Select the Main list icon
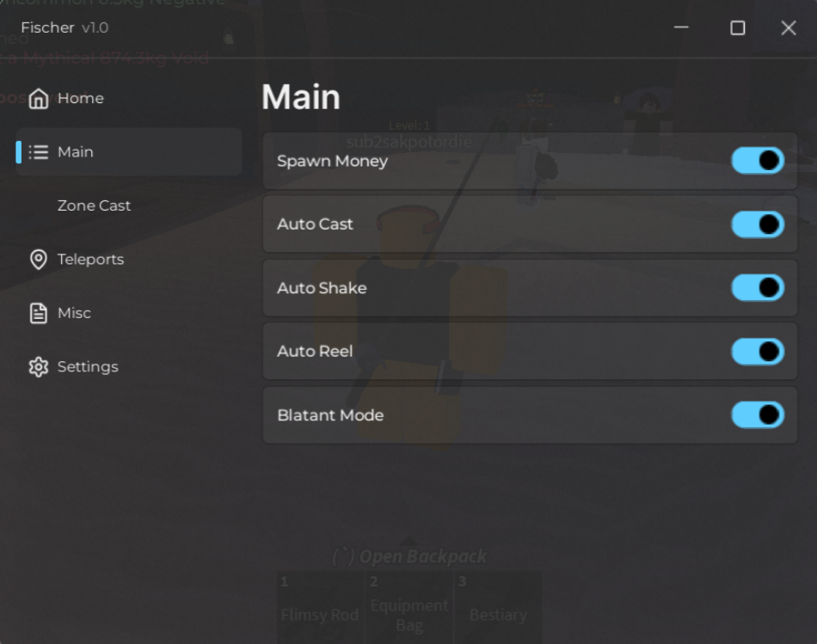This screenshot has height=644, width=817. [x=39, y=151]
